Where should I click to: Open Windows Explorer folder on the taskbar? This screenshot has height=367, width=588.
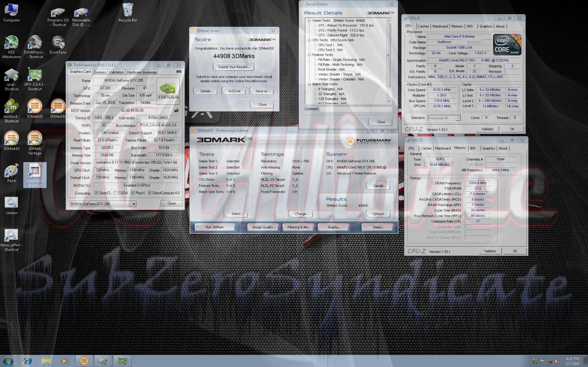pos(46,361)
